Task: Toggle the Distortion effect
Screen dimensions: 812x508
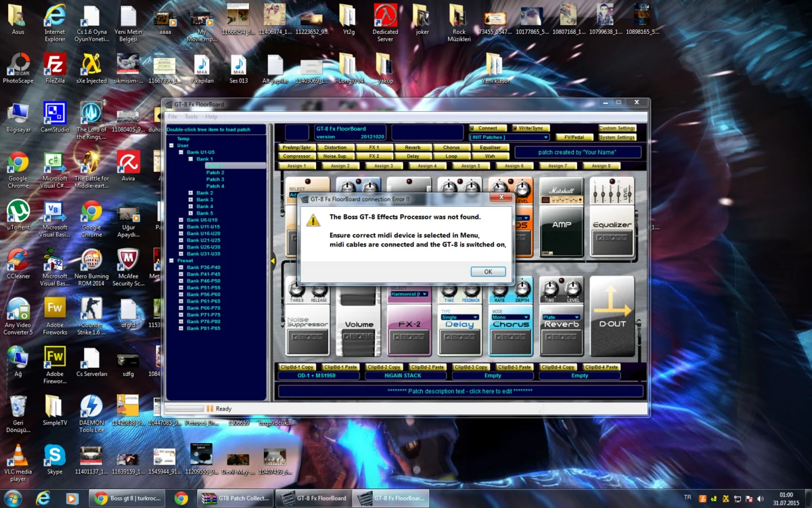Action: [335, 146]
